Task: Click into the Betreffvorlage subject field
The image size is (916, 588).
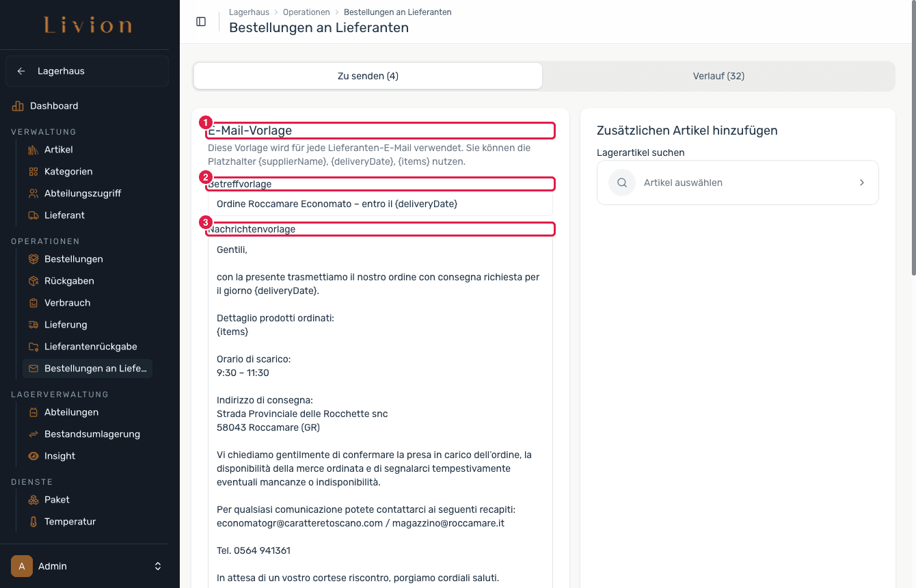Action: (x=380, y=204)
